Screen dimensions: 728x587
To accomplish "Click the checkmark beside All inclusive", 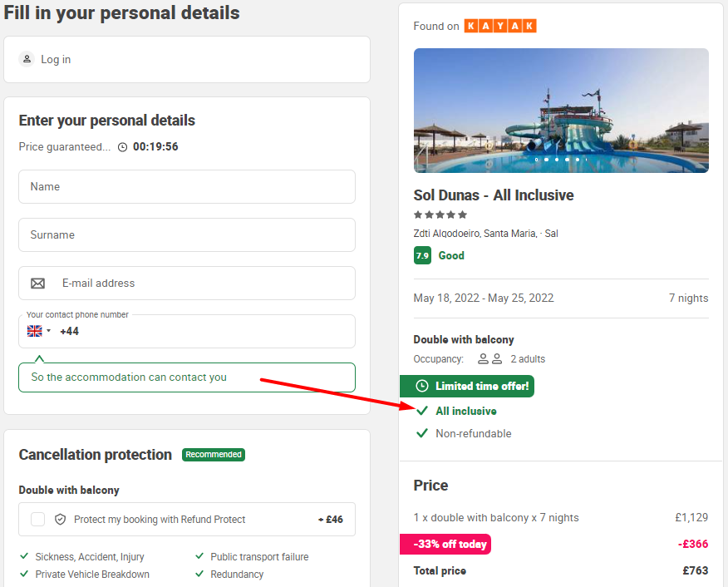I will (x=422, y=411).
